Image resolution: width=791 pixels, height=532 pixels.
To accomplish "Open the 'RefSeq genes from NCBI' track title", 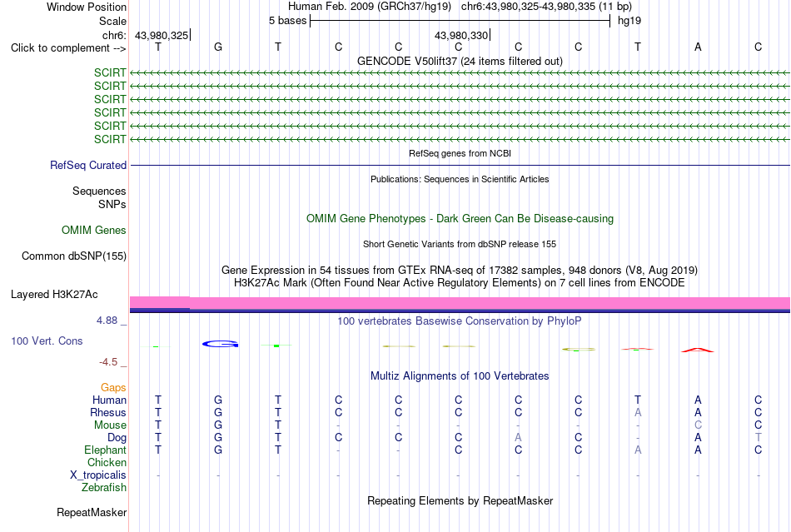I will (460, 153).
